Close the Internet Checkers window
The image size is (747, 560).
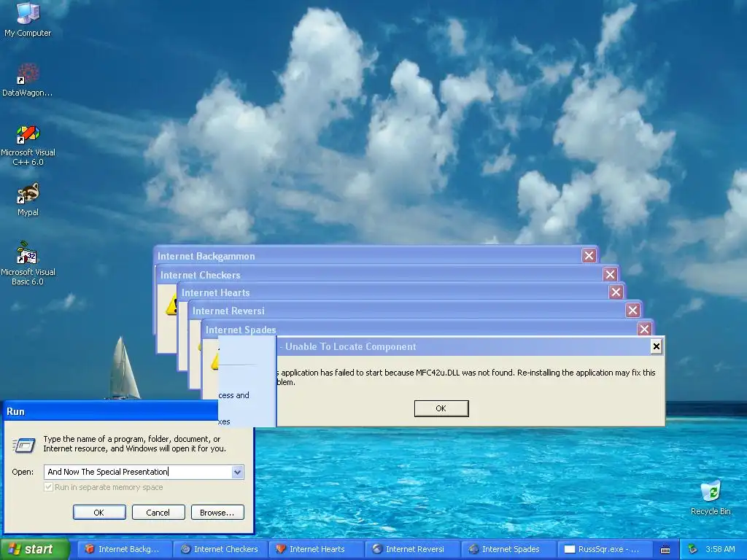(611, 274)
